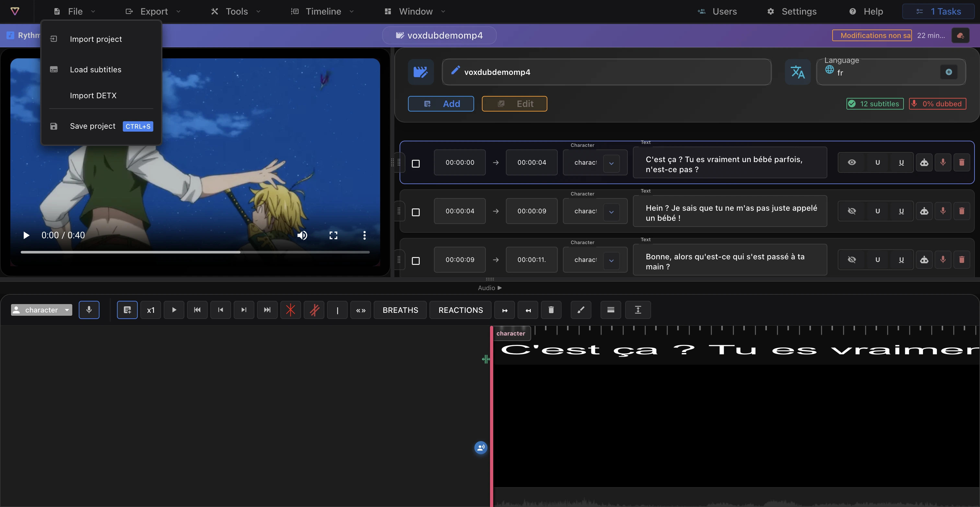Screen dimensions: 980x507
Task: Expand the Timeline menu
Action: 322,11
